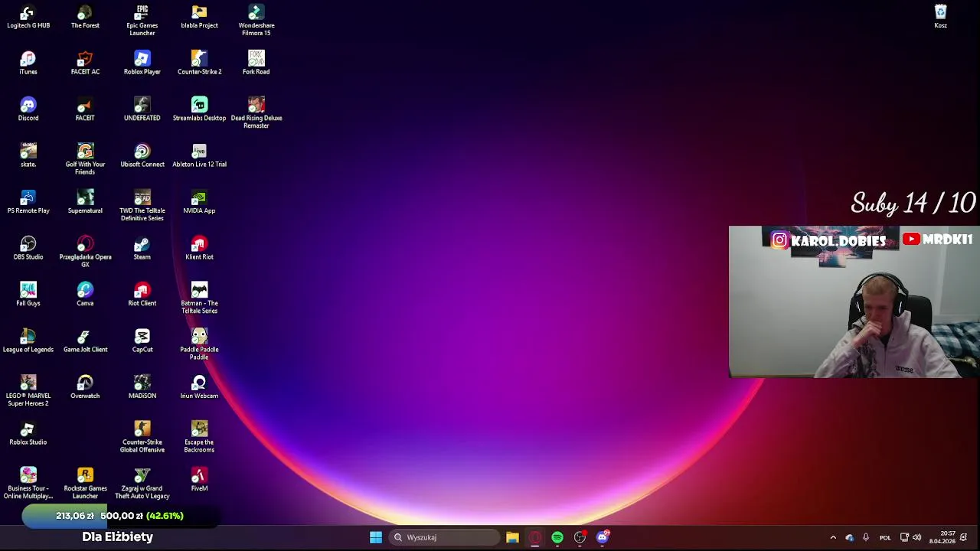Open LEGO MARVEL Super Heroes 2

tap(28, 391)
